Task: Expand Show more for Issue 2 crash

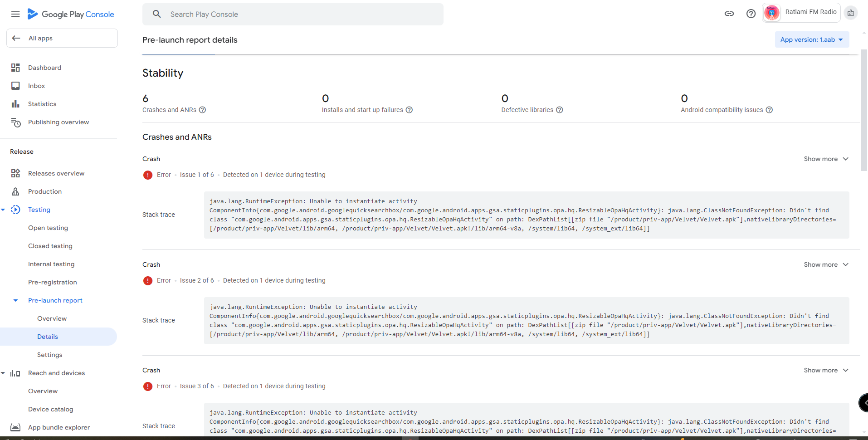Action: click(x=826, y=264)
